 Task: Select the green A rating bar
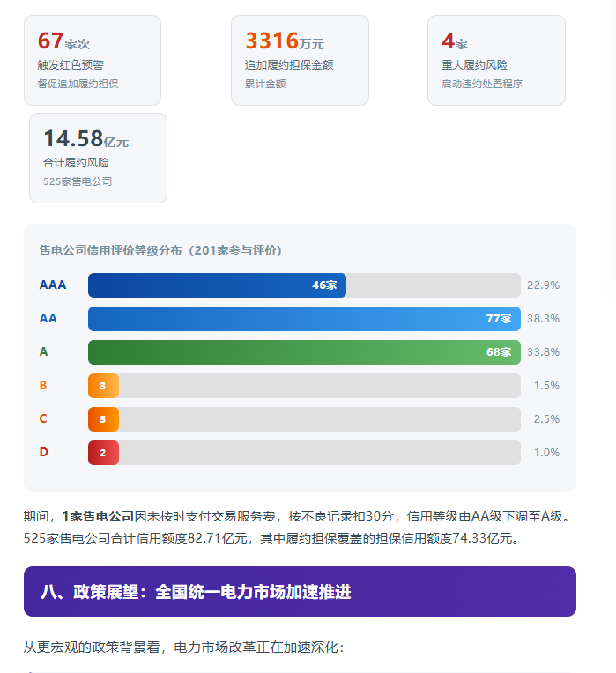coord(304,352)
